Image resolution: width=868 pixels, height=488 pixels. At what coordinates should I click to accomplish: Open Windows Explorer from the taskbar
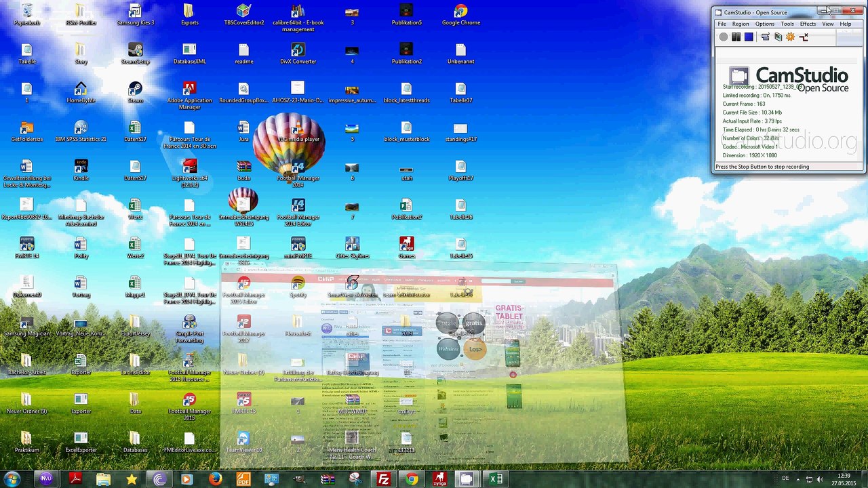coord(103,479)
